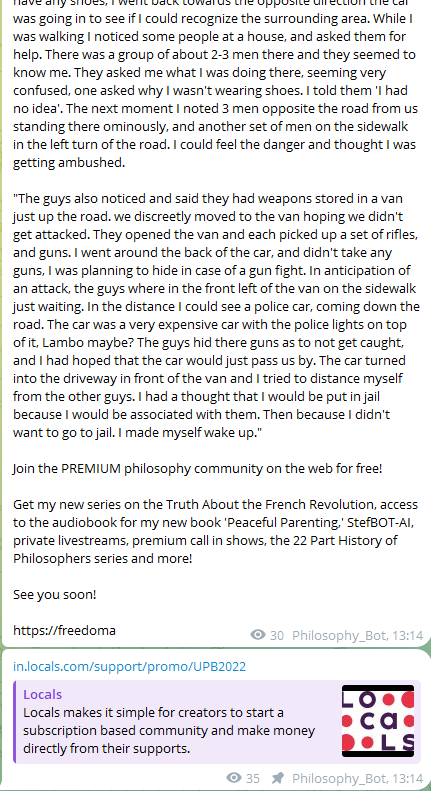Click the Locals link preview description text
Viewport: 431px width, 791px height.
point(169,730)
